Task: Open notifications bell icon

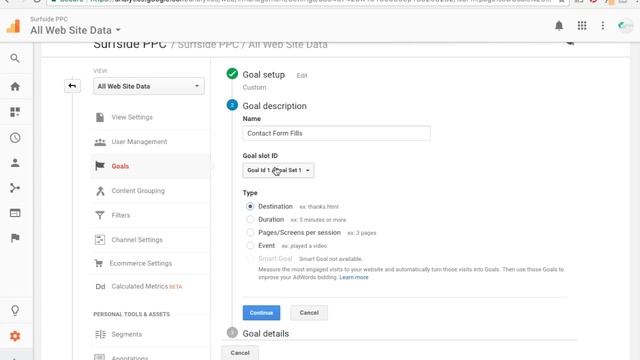Action: coord(559,26)
